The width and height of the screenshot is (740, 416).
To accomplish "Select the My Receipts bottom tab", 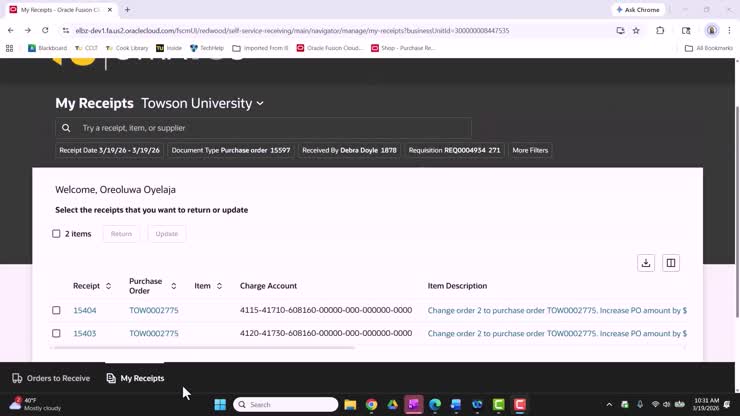I will [135, 378].
